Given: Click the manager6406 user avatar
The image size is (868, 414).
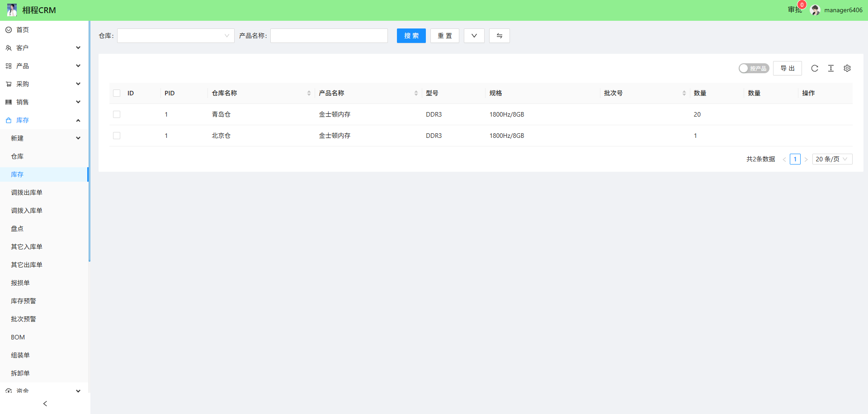Looking at the screenshot, I should (x=815, y=10).
